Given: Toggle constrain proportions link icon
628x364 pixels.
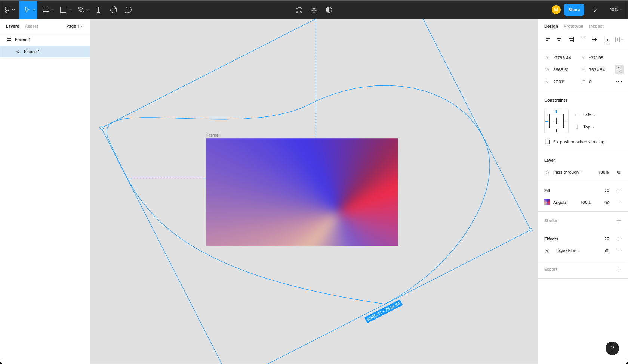Looking at the screenshot, I should [619, 70].
